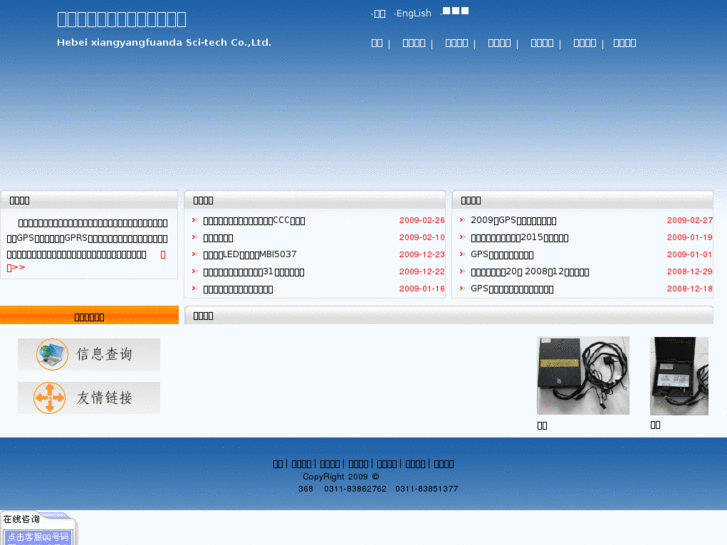Open the GPS article dated 2008-12-18
Viewport: 727px width, 545px height.
coord(512,289)
